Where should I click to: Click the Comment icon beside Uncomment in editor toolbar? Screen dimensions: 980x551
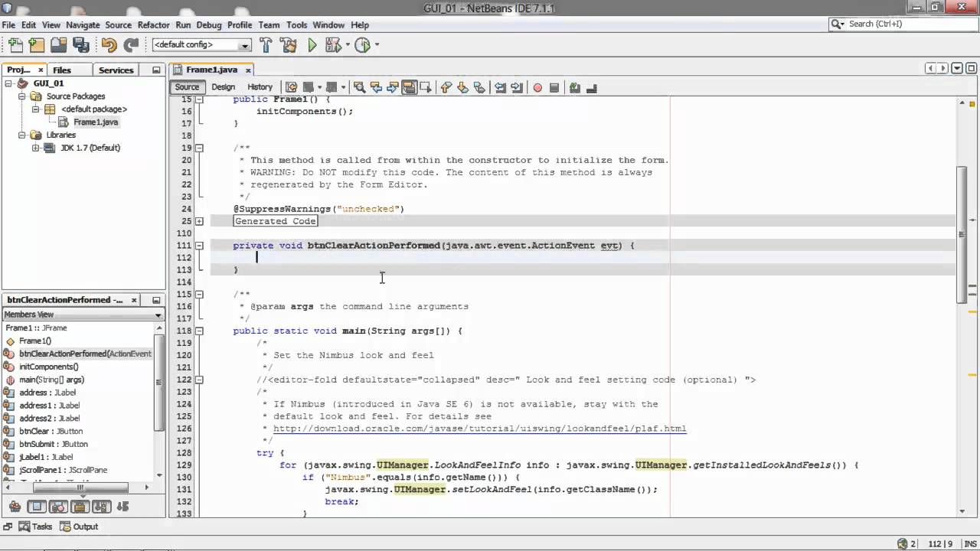coord(574,87)
